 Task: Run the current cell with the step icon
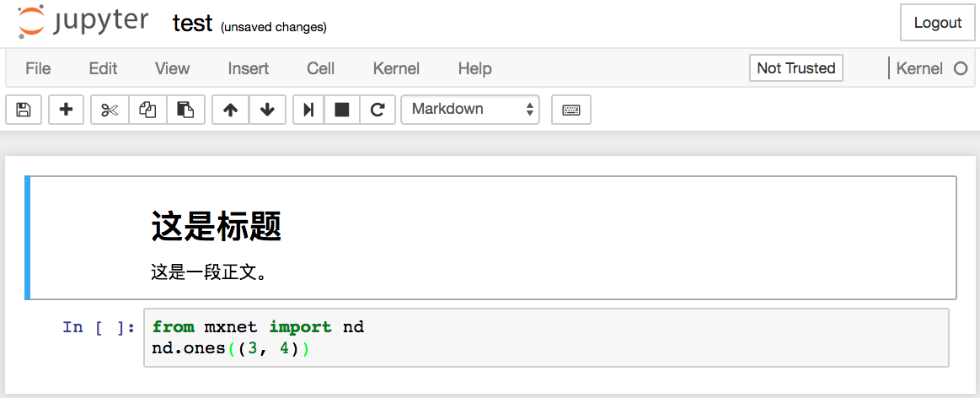[x=308, y=110]
